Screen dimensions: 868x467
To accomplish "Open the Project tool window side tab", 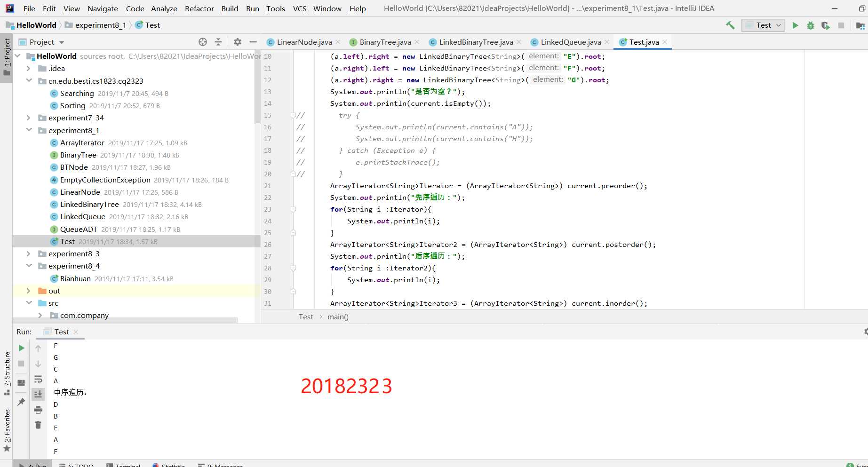I will click(x=7, y=57).
